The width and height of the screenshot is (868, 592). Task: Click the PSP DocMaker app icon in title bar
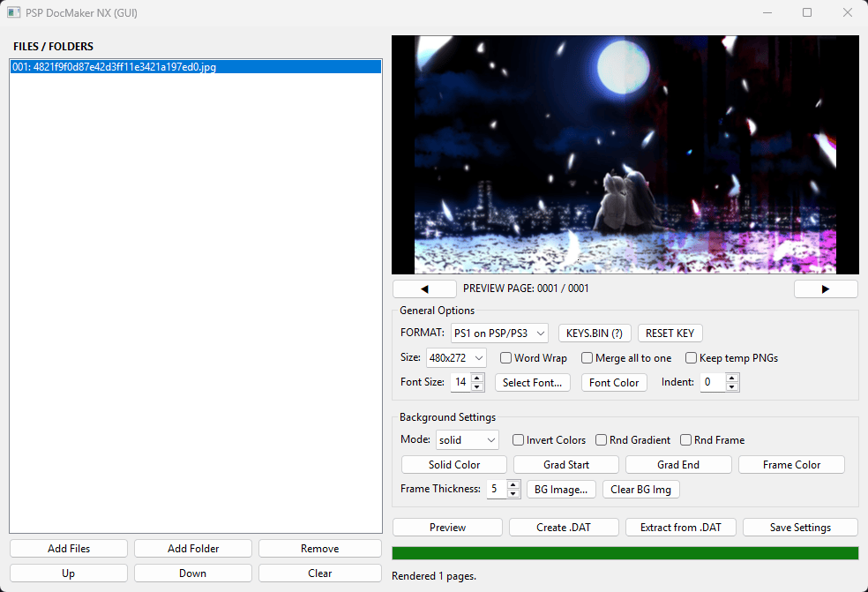click(x=14, y=12)
